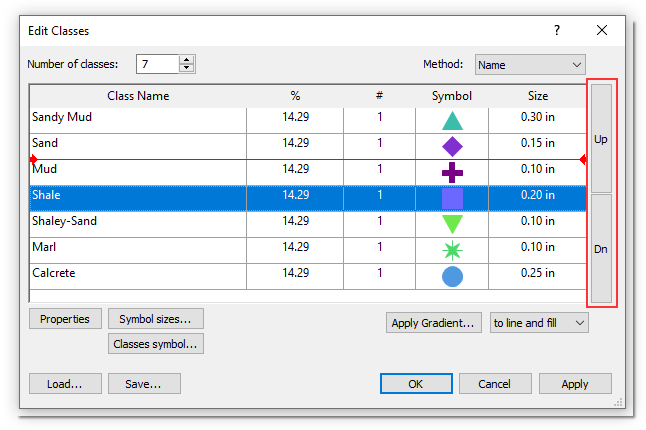Click the purple plus symbol for Mud

click(452, 172)
